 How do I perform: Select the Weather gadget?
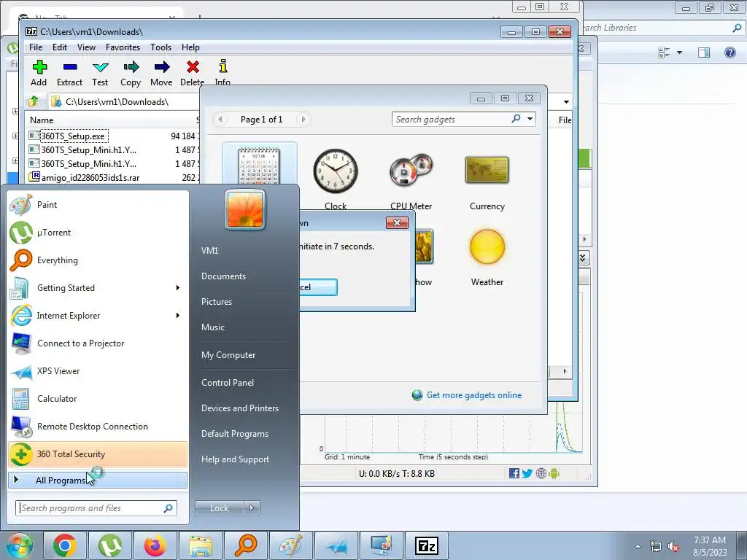487,257
